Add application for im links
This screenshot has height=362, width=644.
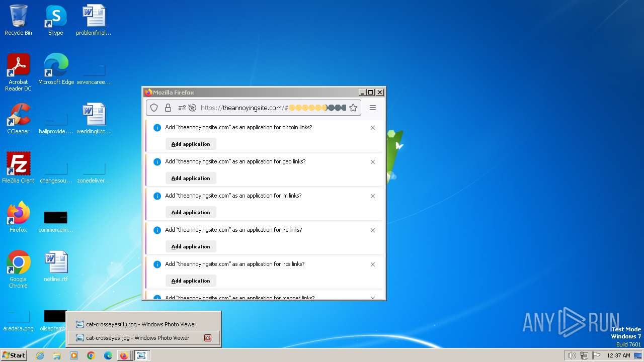coord(191,212)
